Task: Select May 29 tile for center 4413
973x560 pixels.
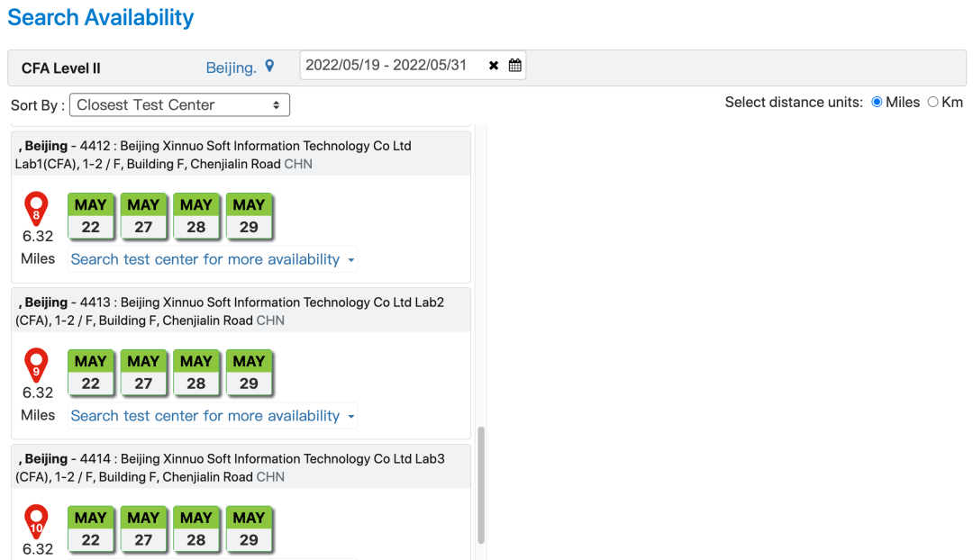Action: point(249,373)
